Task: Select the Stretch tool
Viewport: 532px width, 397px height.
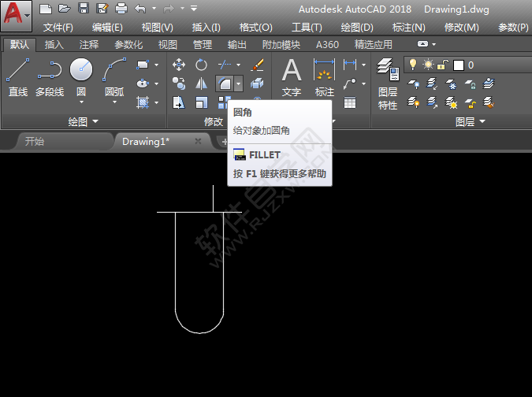Action: [x=179, y=102]
